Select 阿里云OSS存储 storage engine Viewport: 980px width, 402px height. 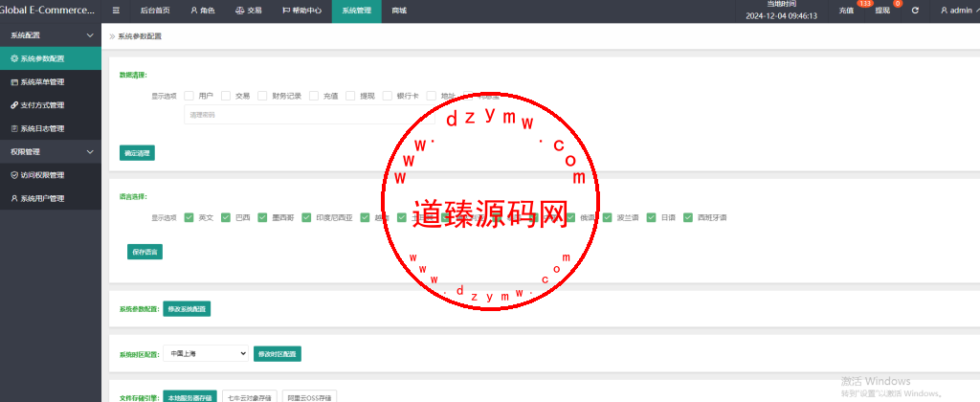pyautogui.click(x=309, y=397)
